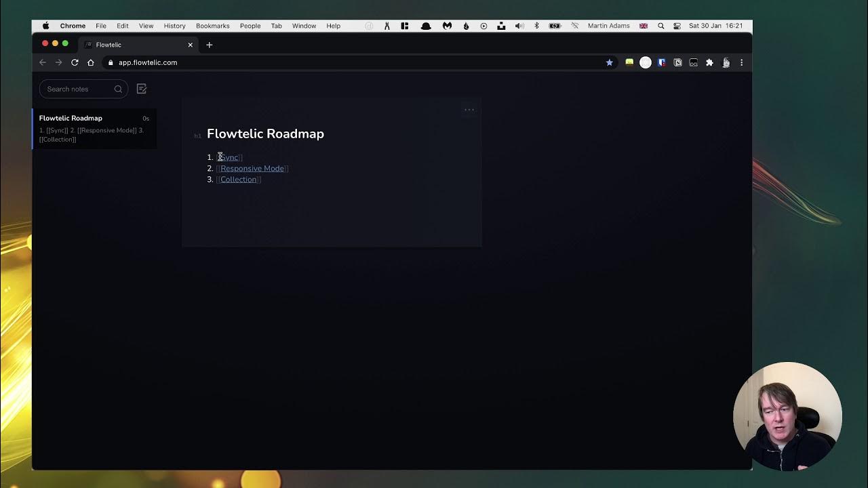The height and width of the screenshot is (488, 868).
Task: Follow the Sync wiki link
Action: coord(229,157)
